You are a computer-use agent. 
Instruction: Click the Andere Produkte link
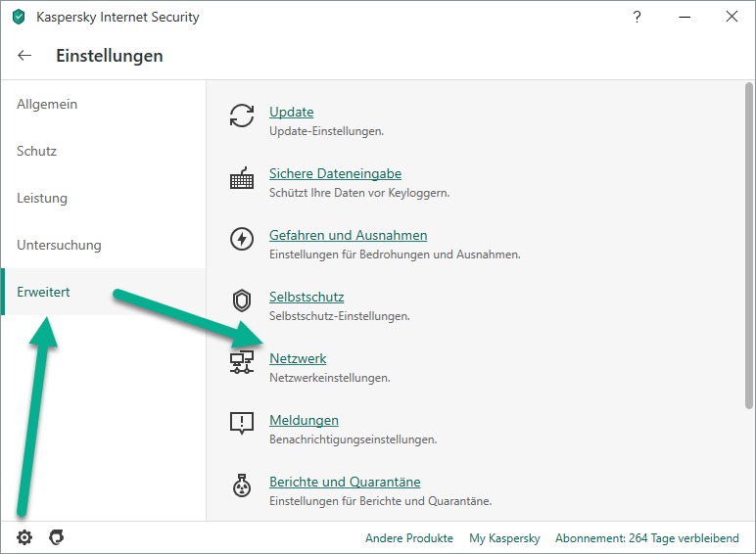point(408,538)
